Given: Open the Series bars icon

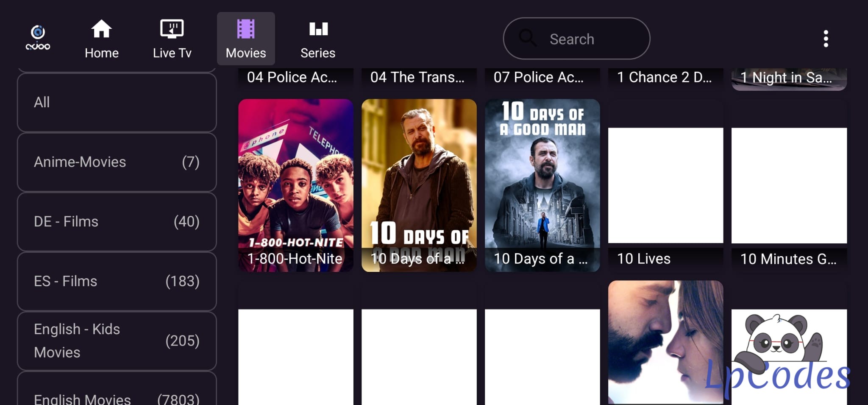Looking at the screenshot, I should click(x=318, y=29).
